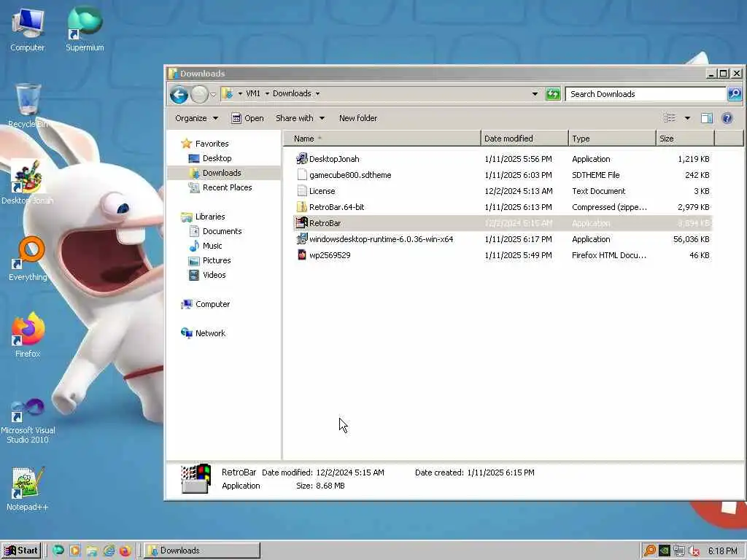The image size is (747, 560).
Task: Click the windowsdesktop-runtime installer icon
Action: click(301, 238)
